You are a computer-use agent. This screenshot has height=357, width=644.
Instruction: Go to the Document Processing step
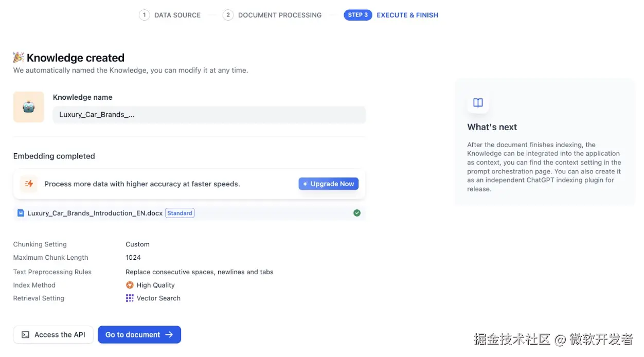click(x=279, y=15)
